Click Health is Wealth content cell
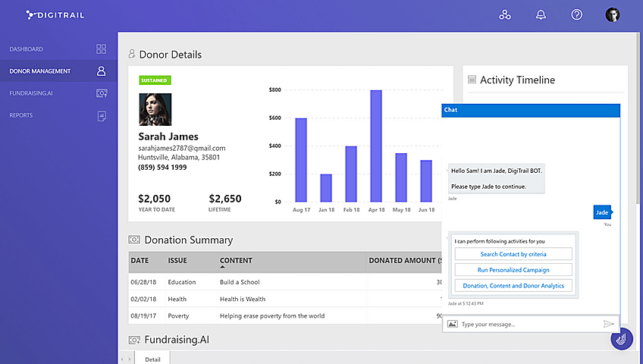This screenshot has width=643, height=364. pyautogui.click(x=243, y=300)
